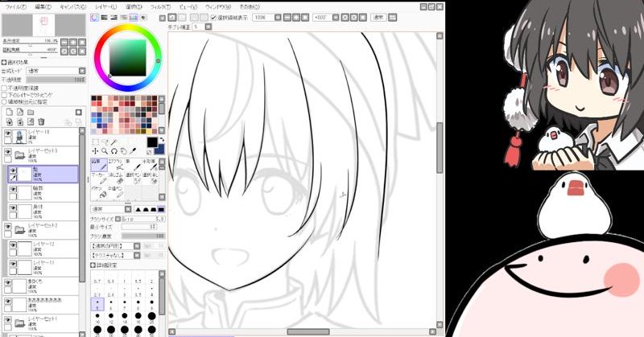Select the Binary pen (2値ペン) tool
The width and height of the screenshot is (644, 337).
click(116, 191)
